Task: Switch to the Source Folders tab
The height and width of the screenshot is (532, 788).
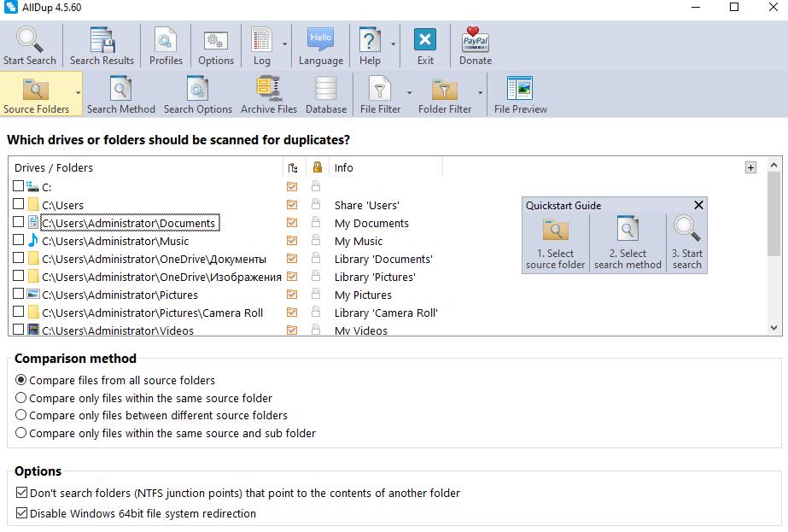Action: (x=36, y=94)
